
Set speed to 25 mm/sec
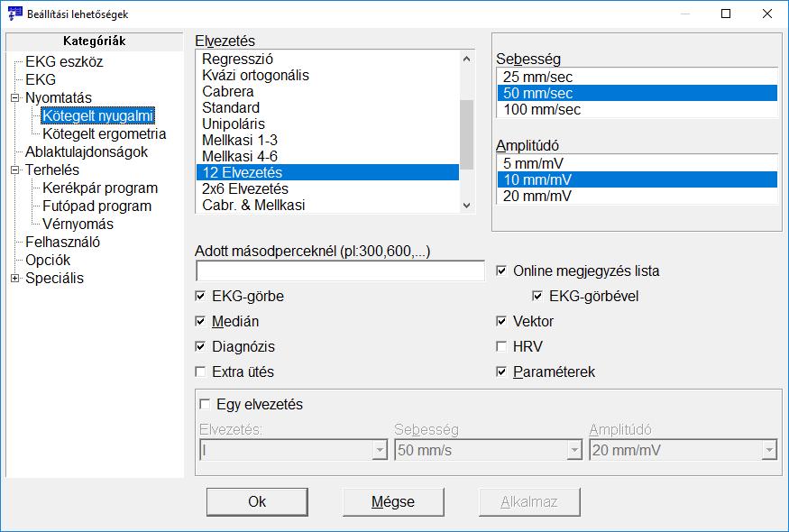click(x=637, y=77)
